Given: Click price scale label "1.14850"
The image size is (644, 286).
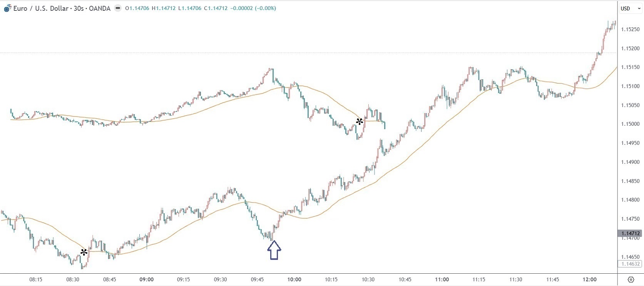Looking at the screenshot, I should (x=630, y=181).
